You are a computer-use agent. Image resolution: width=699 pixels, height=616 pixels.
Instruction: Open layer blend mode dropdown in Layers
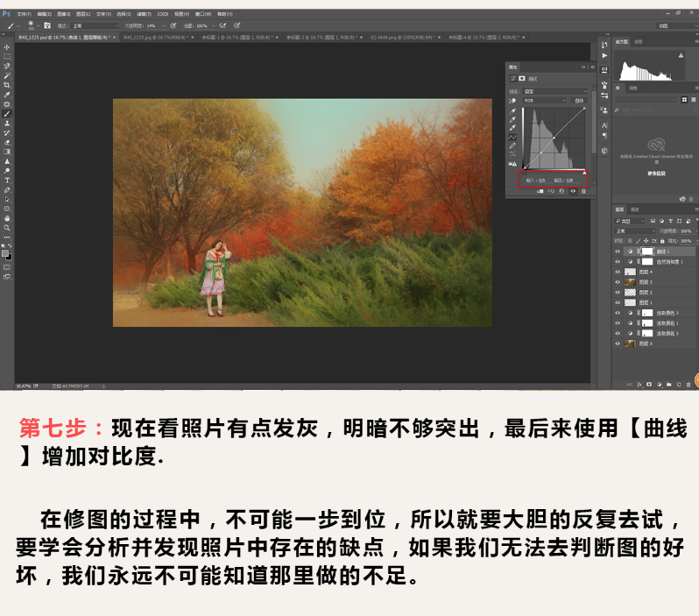[635, 231]
